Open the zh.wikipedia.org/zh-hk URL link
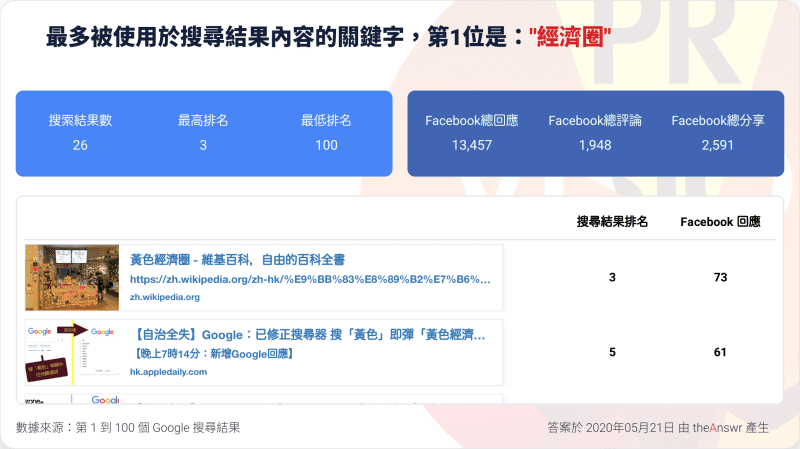This screenshot has height=449, width=800. point(310,279)
